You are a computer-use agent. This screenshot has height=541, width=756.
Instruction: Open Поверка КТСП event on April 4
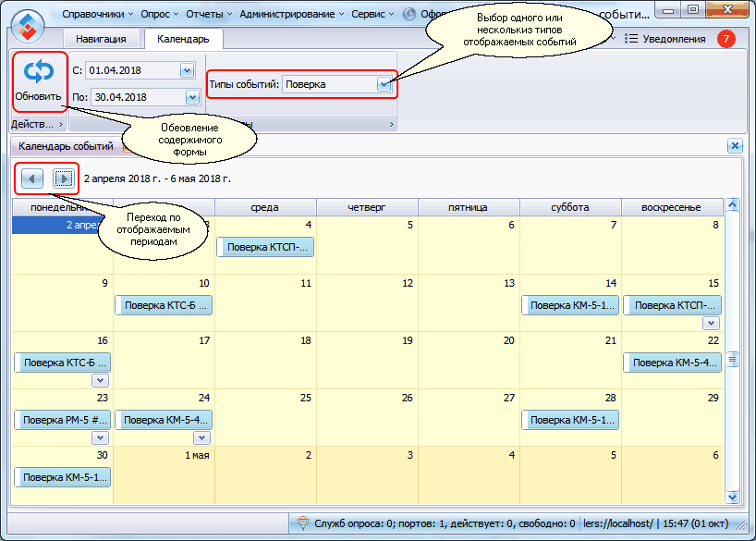[x=265, y=247]
